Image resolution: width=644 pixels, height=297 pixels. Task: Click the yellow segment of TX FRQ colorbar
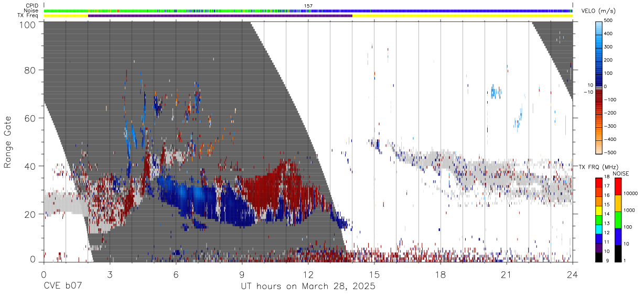(x=598, y=211)
